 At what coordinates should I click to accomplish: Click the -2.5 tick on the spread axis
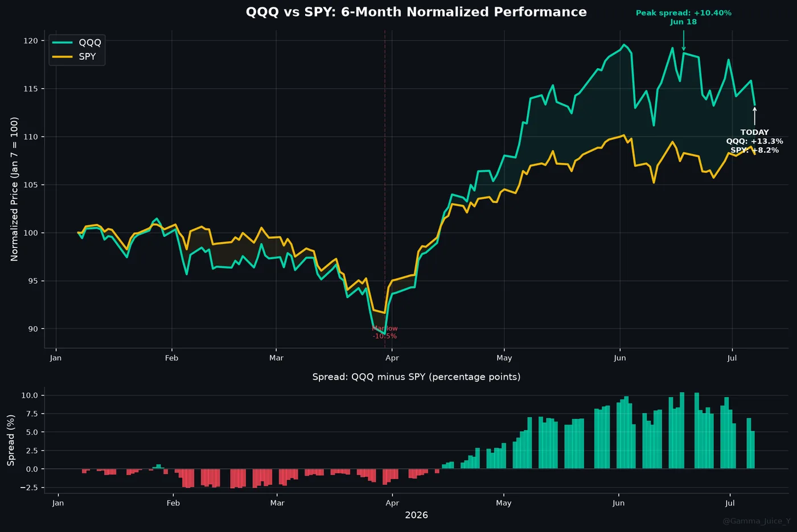click(x=30, y=488)
